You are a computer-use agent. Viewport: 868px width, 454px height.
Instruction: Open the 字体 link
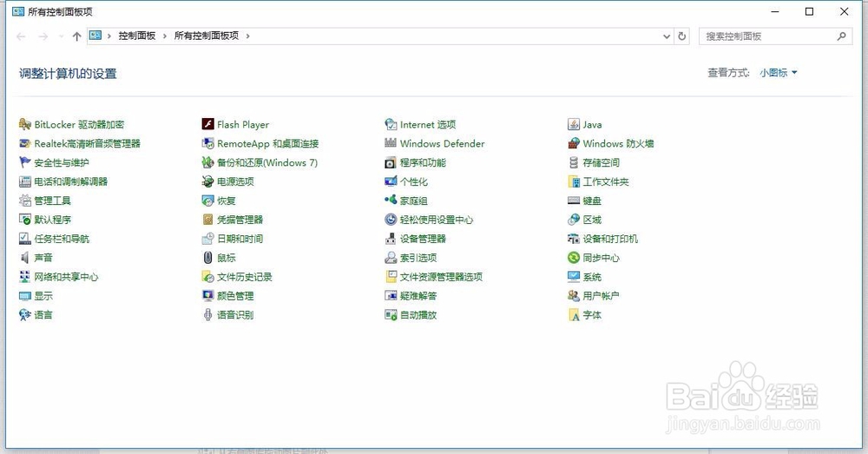tap(592, 314)
